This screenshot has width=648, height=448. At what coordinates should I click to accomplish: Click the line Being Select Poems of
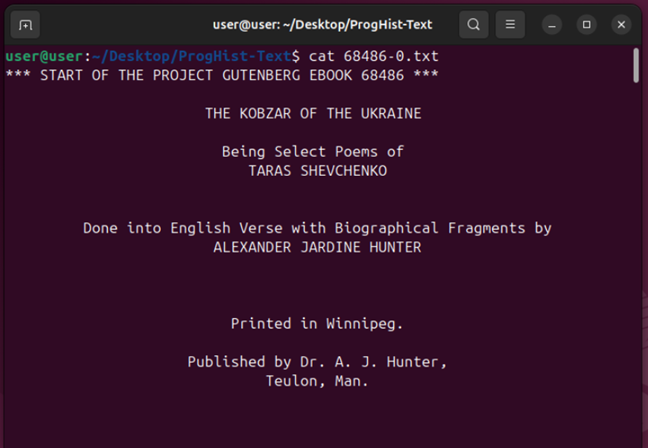(312, 152)
